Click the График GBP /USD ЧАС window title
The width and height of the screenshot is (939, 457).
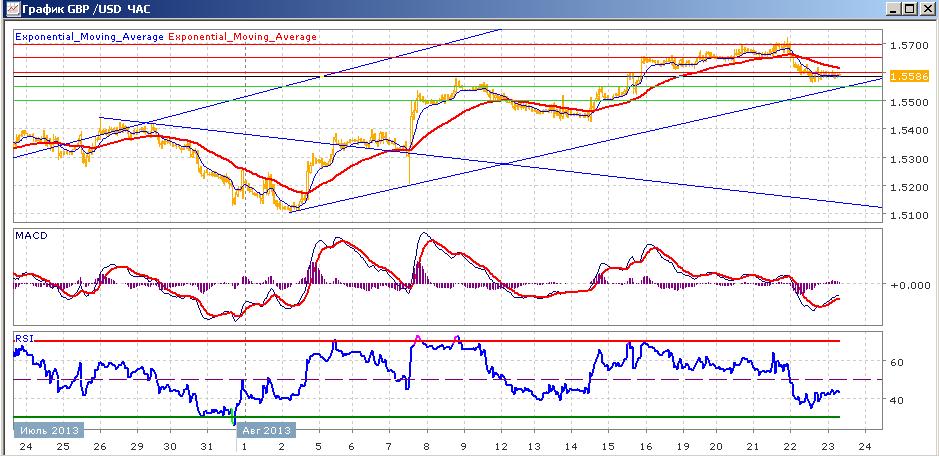86,9
